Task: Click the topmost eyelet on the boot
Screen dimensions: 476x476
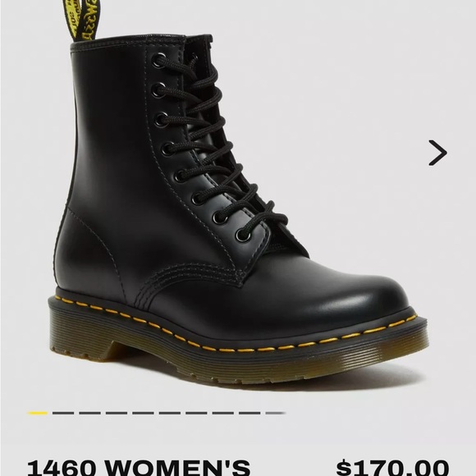Action: pyautogui.click(x=159, y=60)
